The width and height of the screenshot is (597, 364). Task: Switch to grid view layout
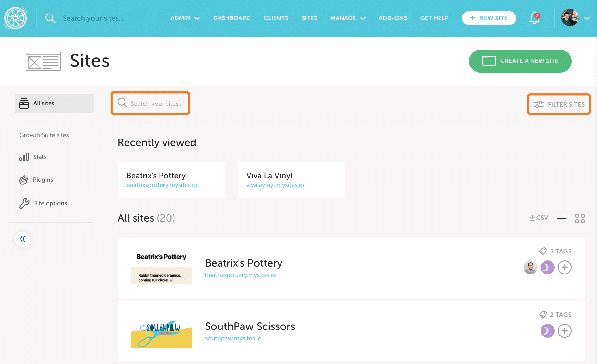[x=580, y=218]
